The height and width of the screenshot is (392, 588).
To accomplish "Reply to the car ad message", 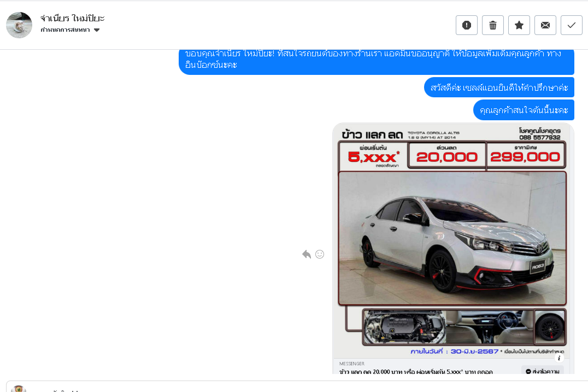I will tap(307, 254).
